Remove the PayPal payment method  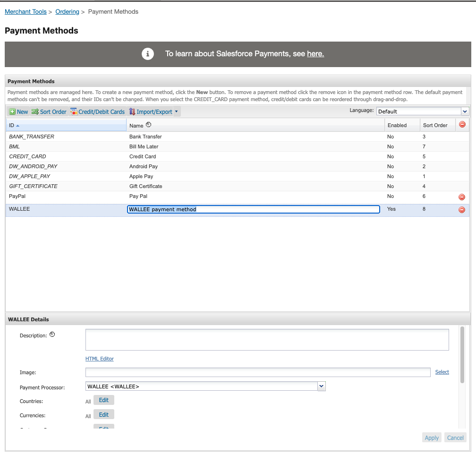462,197
